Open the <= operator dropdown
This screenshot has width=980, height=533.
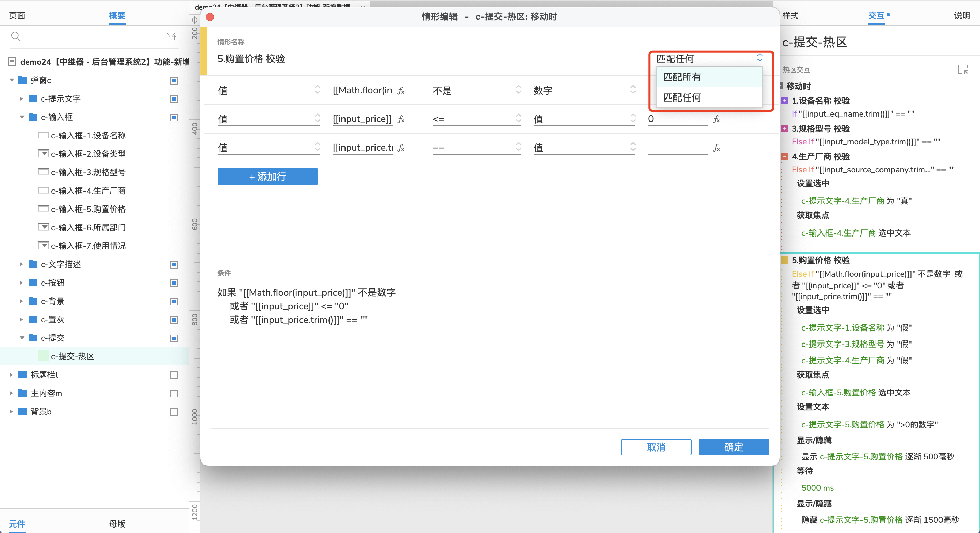click(x=477, y=119)
